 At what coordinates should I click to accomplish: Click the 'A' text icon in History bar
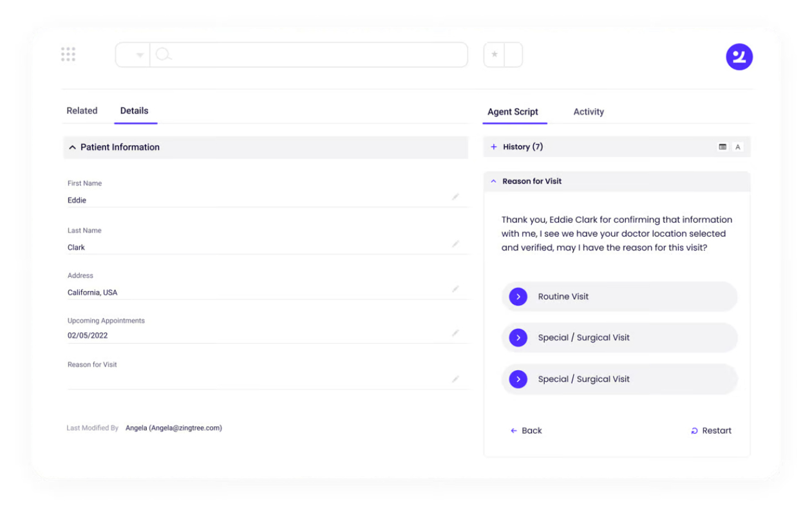click(738, 147)
